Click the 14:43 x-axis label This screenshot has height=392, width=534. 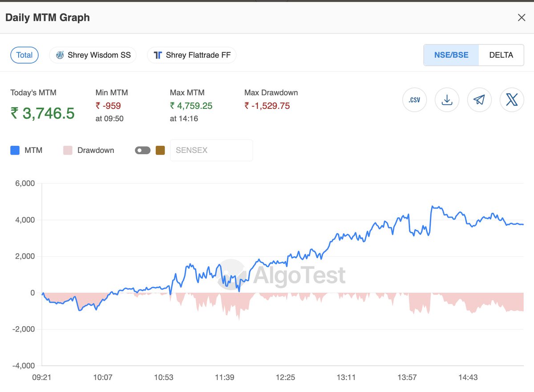pyautogui.click(x=468, y=377)
